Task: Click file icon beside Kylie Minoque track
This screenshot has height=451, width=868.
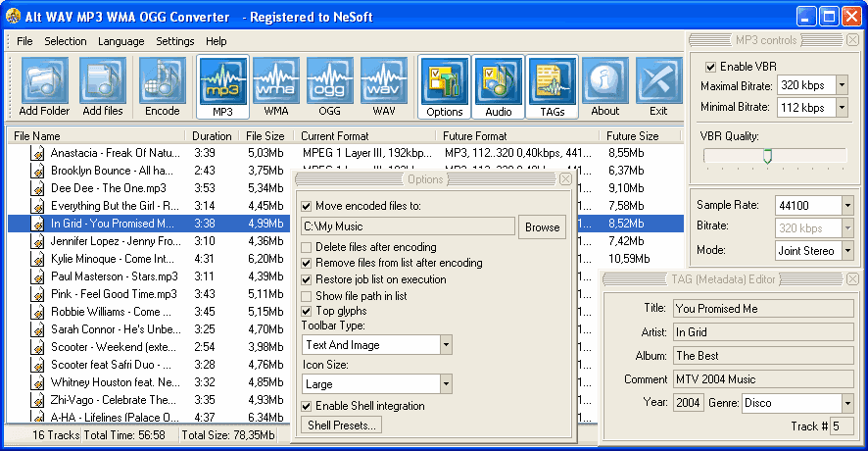Action: pos(37,259)
